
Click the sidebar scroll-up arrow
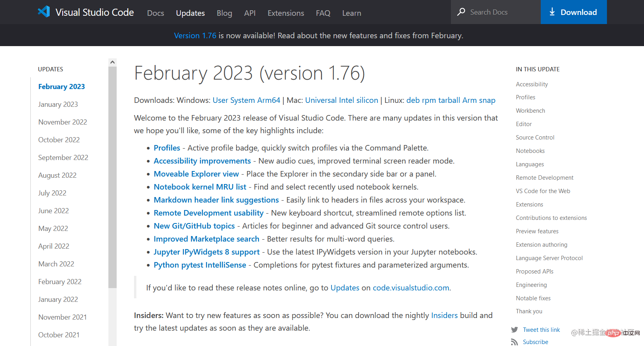(112, 62)
